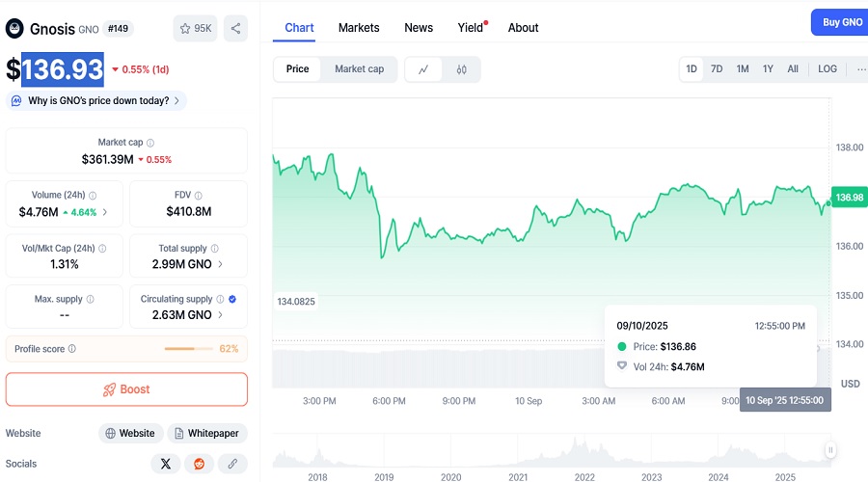Click the Max. supply info icon
The height and width of the screenshot is (482, 868).
pos(91,299)
